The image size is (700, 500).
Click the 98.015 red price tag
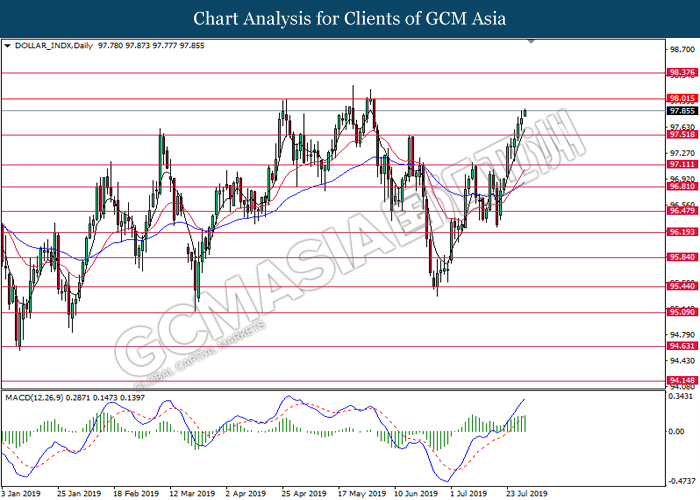[x=681, y=98]
